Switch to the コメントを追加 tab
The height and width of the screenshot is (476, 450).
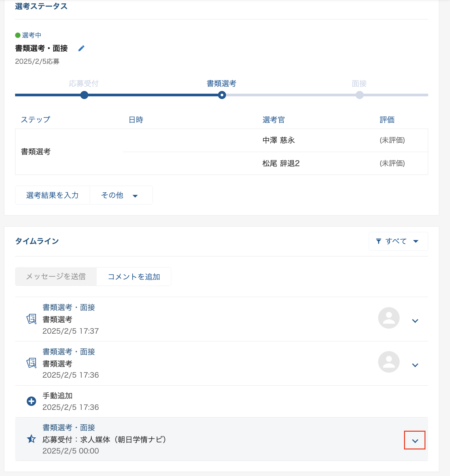point(134,277)
